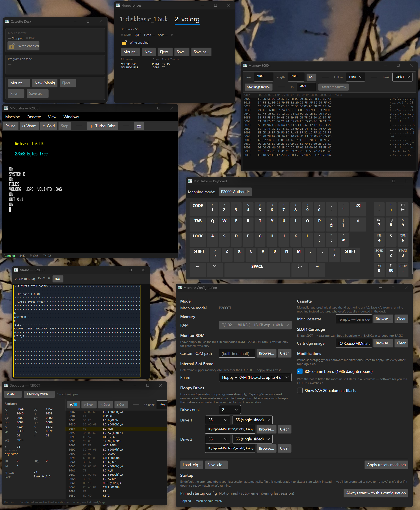Image resolution: width=420 pixels, height=510 pixels.
Task: Click the screenshot camera icon in MMulator toolbar
Action: (x=139, y=126)
